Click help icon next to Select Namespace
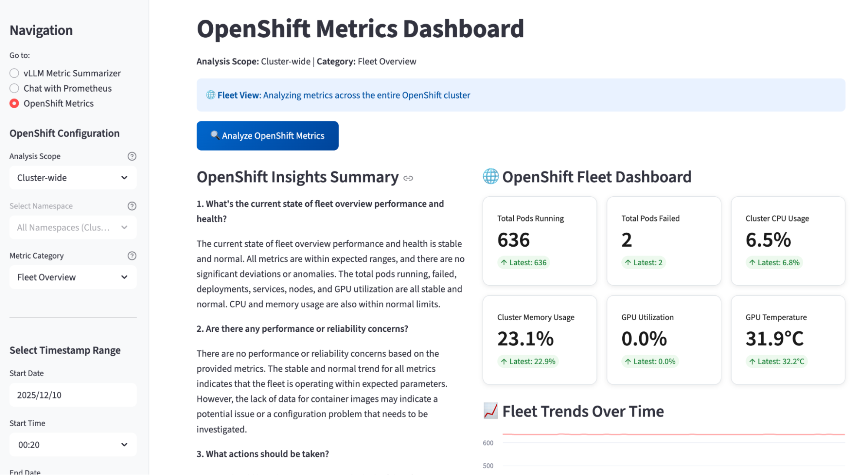Image resolution: width=868 pixels, height=475 pixels. (132, 206)
